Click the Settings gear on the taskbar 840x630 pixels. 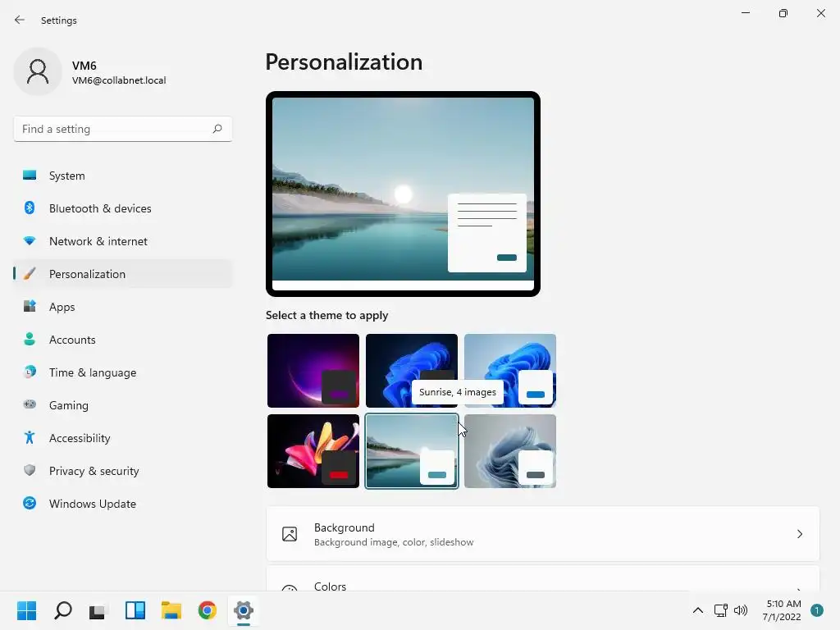click(x=243, y=610)
